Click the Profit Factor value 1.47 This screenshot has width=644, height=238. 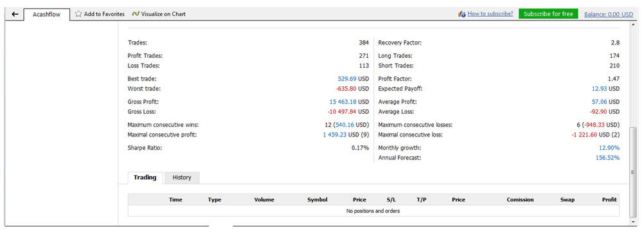coord(614,79)
